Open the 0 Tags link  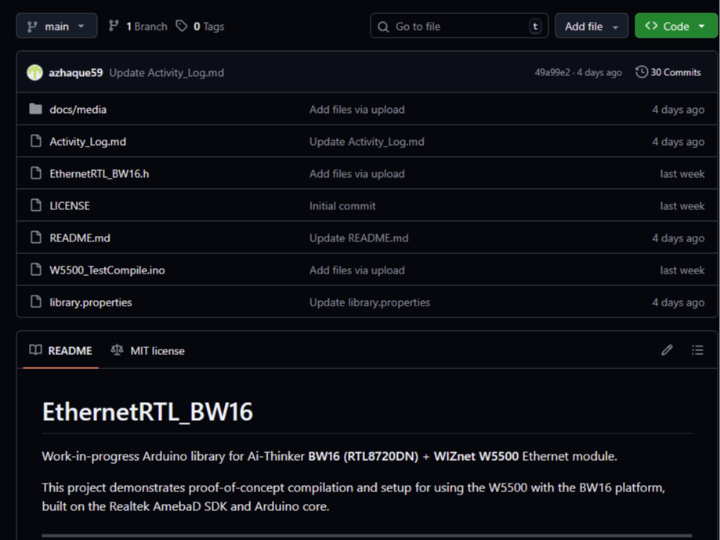200,26
